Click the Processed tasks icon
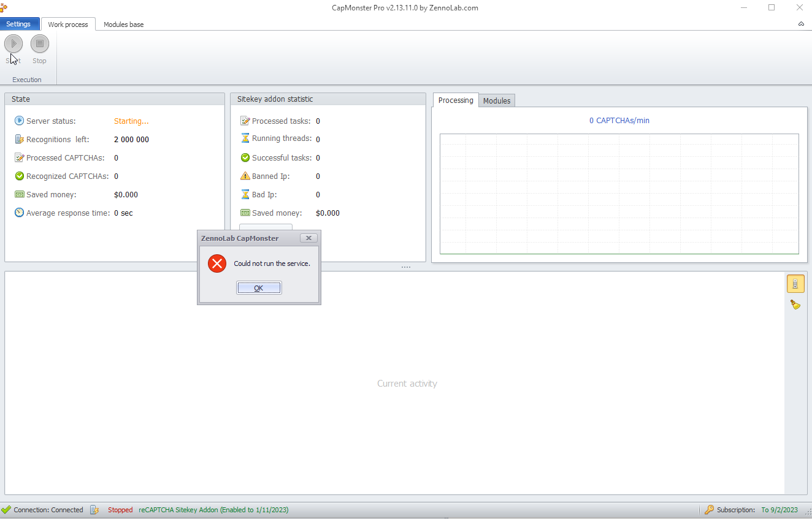This screenshot has width=812, height=519. coord(245,121)
